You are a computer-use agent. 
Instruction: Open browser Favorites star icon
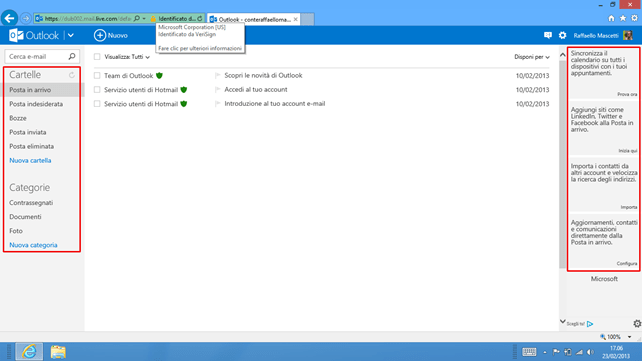(623, 18)
